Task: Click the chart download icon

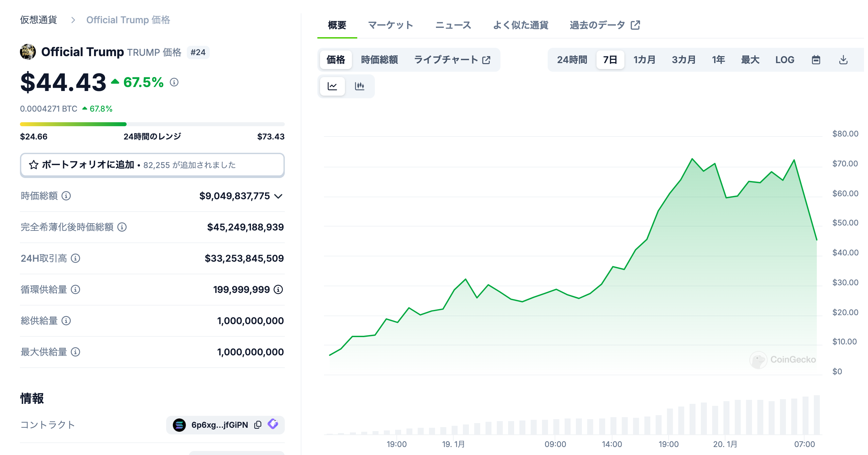Action: coord(843,60)
